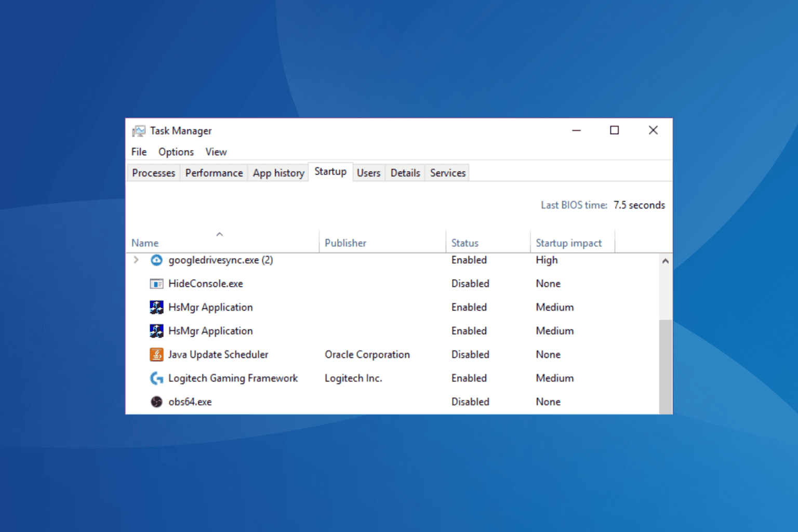Click Disabled status of Java Update Scheduler

[470, 354]
